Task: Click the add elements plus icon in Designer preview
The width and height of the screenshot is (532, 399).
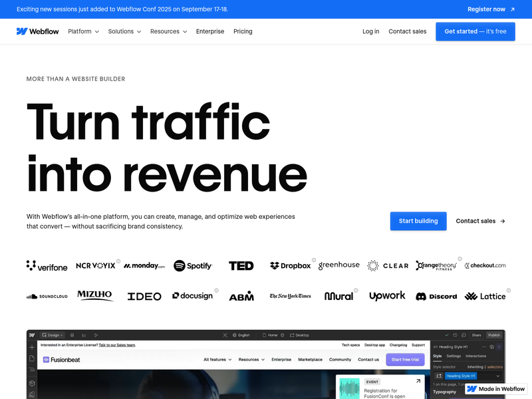Action: coord(32,347)
